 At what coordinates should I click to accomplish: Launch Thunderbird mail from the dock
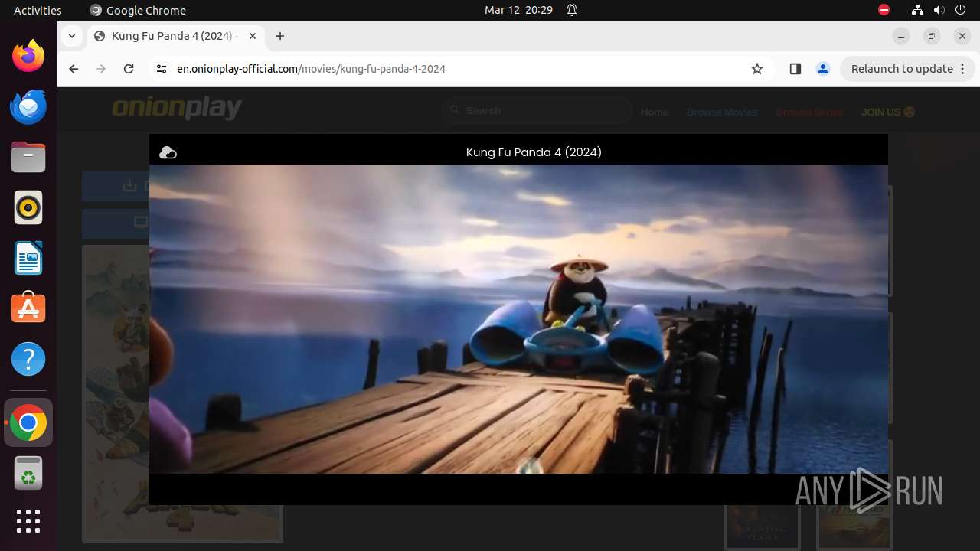coord(28,106)
